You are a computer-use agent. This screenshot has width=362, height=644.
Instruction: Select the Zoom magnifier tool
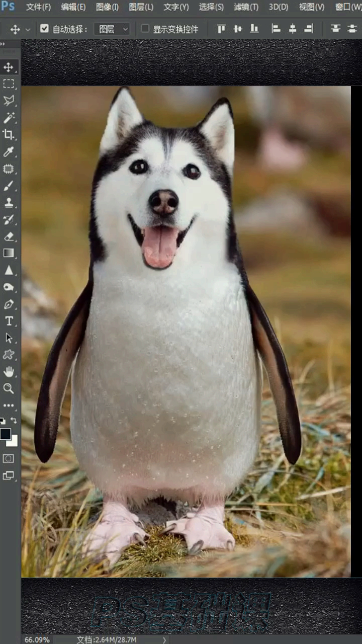[9, 388]
